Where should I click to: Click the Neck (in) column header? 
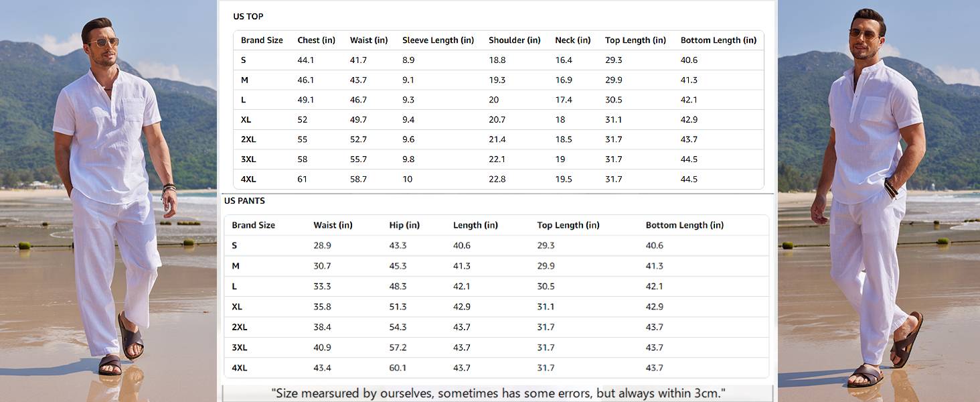[x=572, y=40]
